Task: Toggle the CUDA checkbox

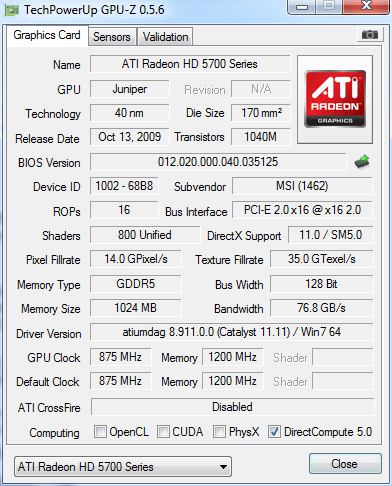Action: (163, 431)
